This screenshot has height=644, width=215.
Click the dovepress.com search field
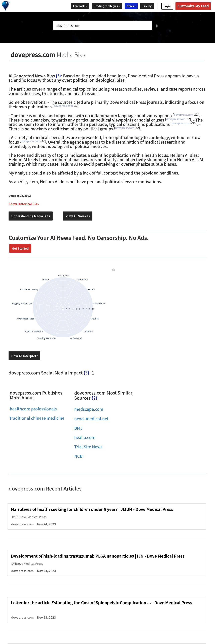[x=103, y=26]
